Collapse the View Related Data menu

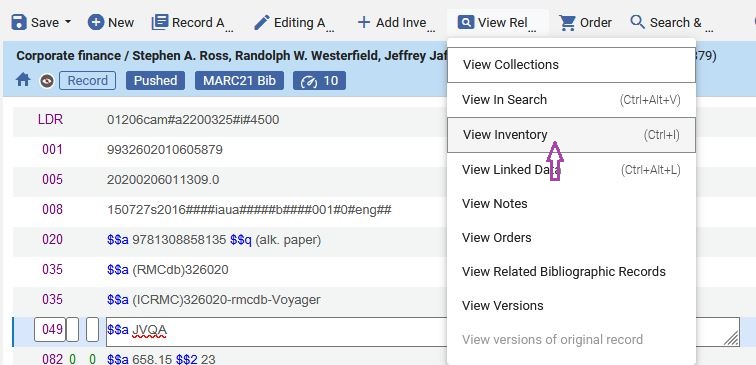498,23
